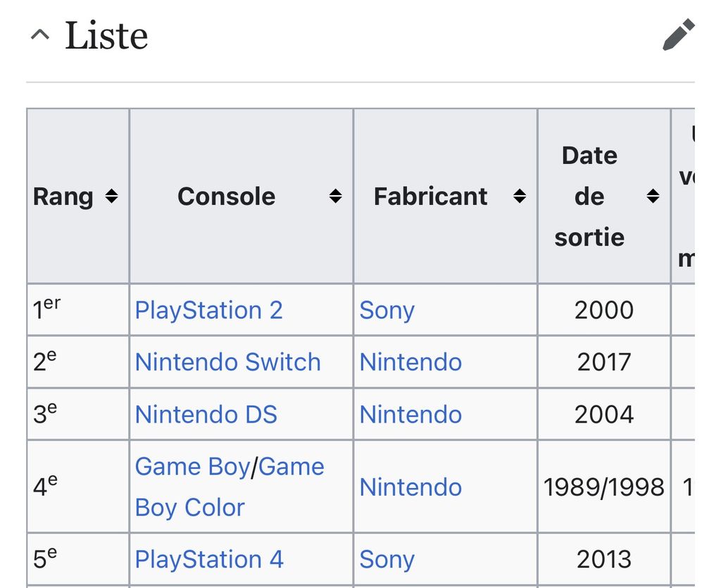Sort by Fabricant column arrows
The image size is (721, 588).
pos(520,196)
